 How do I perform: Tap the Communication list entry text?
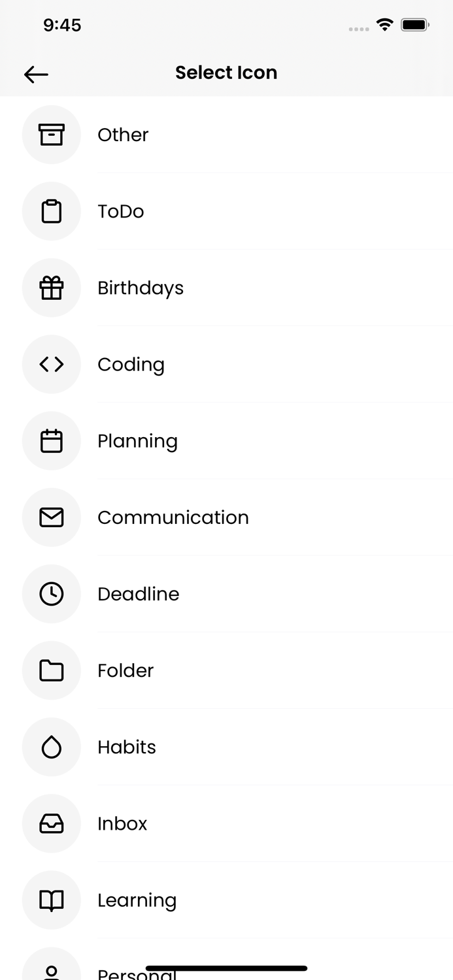[173, 517]
